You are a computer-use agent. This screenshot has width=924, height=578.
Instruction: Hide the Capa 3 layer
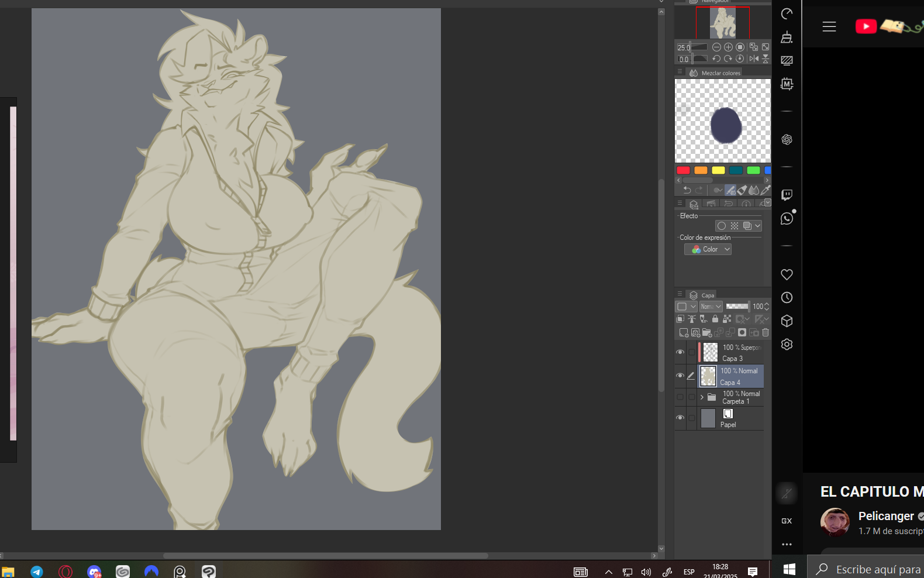pos(680,352)
